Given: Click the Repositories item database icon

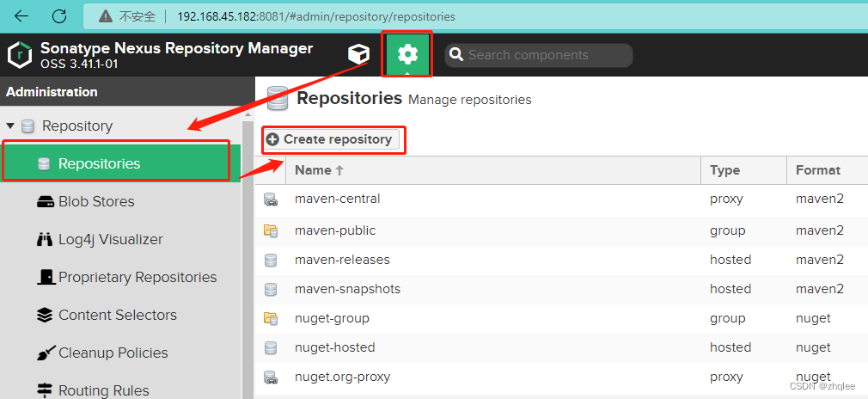Looking at the screenshot, I should [x=44, y=164].
